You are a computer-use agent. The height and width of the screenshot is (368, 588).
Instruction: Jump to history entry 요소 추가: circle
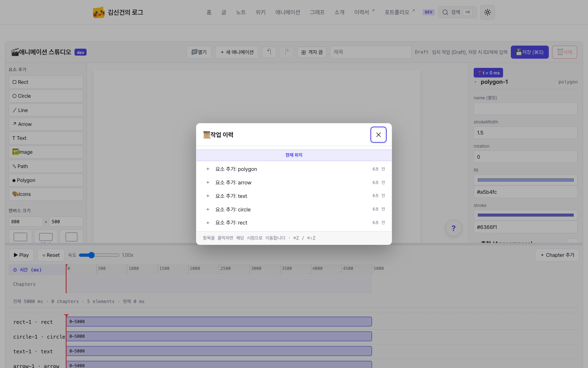point(294,209)
